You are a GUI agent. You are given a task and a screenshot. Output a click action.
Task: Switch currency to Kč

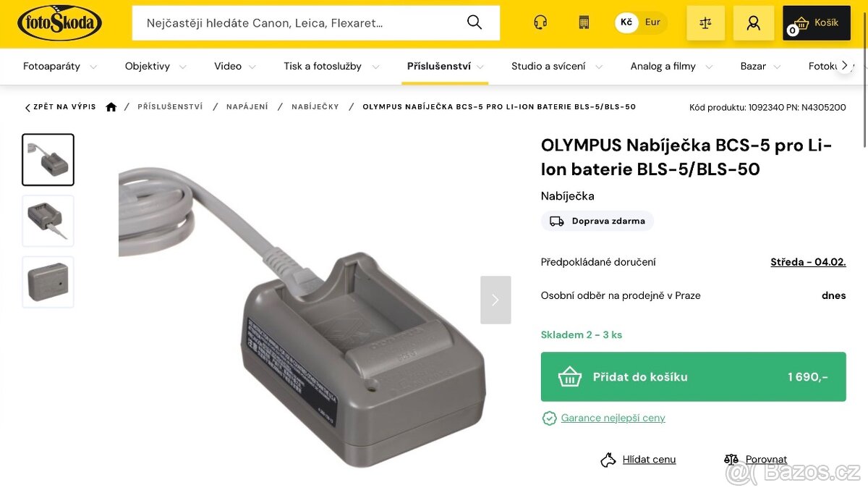626,22
